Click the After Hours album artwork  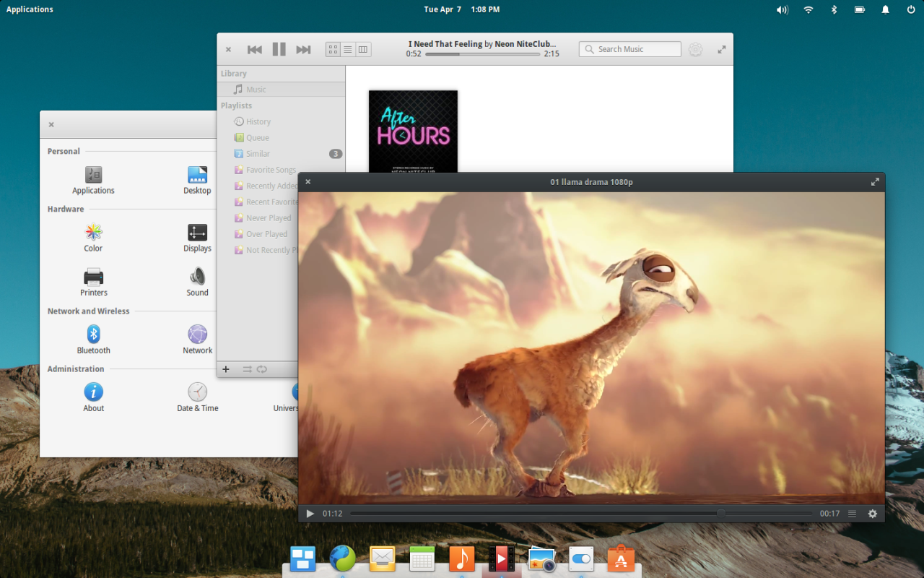click(x=413, y=131)
